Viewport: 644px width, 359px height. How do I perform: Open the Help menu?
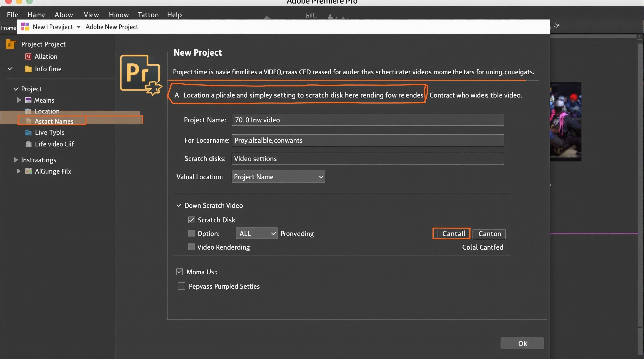point(174,15)
